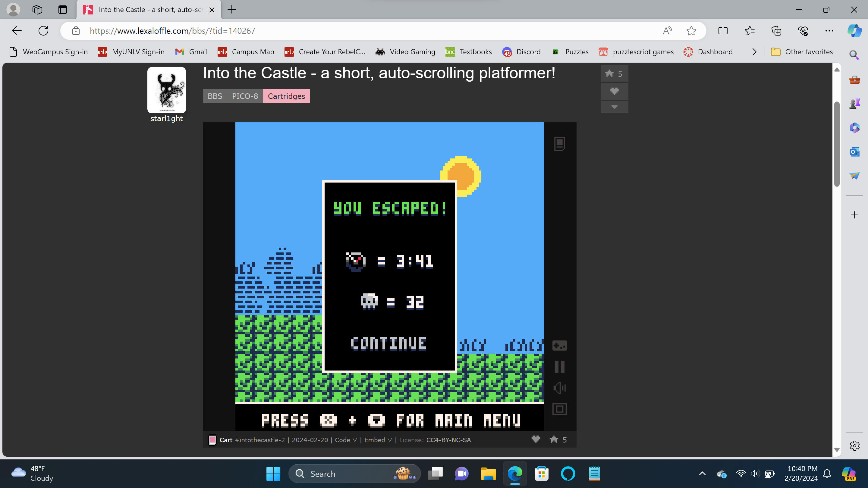Close the Into the Castle tab
The height and width of the screenshot is (488, 868).
tap(212, 10)
